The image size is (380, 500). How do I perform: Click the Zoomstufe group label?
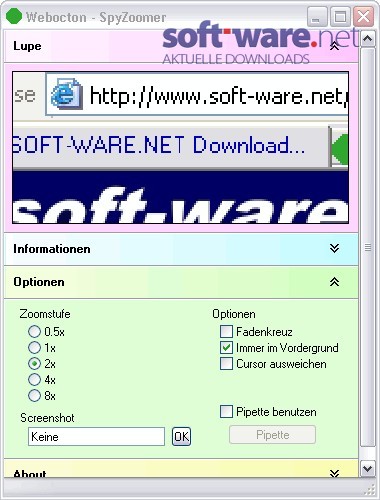45,314
